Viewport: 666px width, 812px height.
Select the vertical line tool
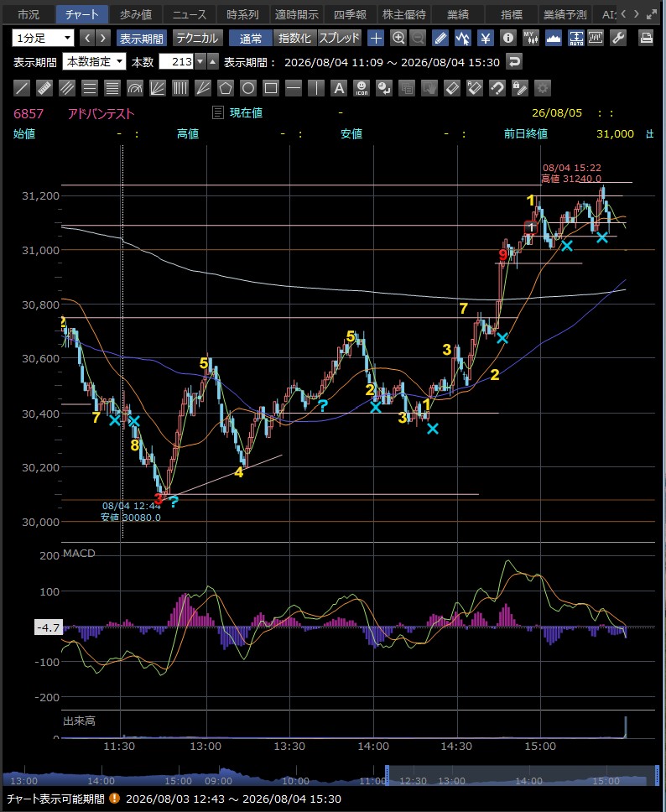316,88
